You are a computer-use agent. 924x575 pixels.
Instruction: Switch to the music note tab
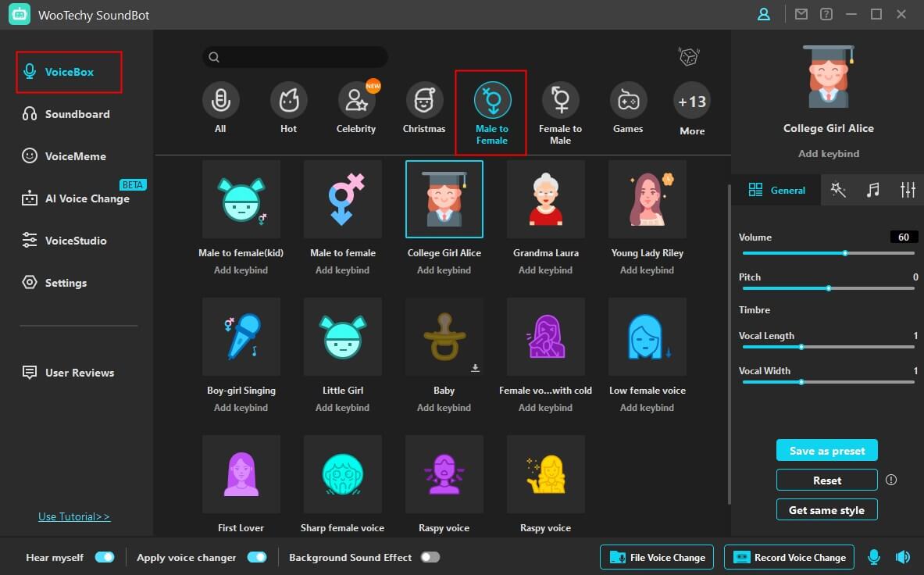872,190
